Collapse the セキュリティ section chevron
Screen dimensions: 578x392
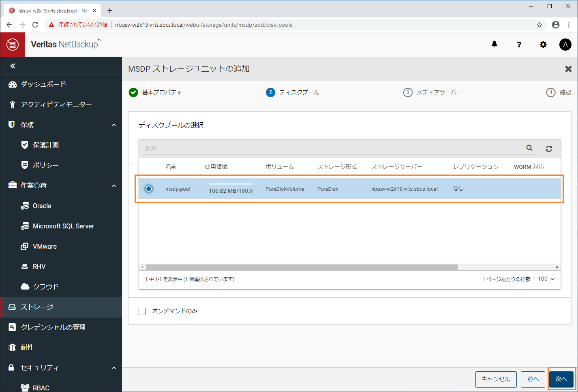coord(114,368)
